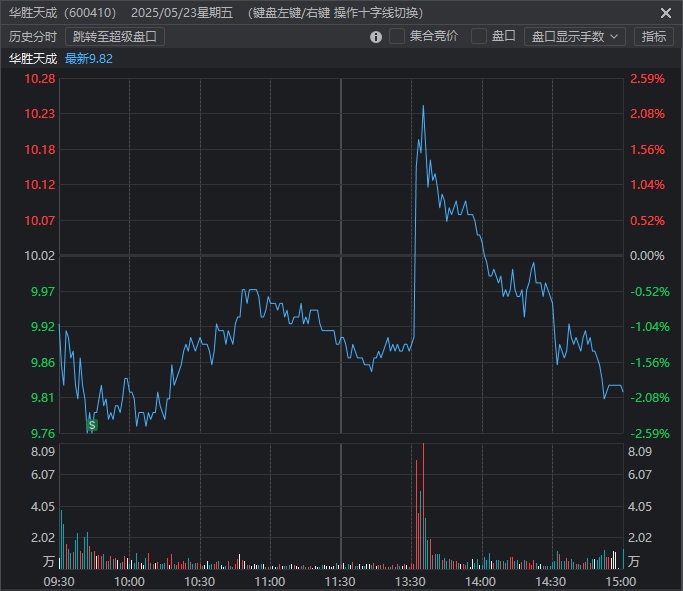
Task: Open the 指标 indicators button
Action: [654, 36]
